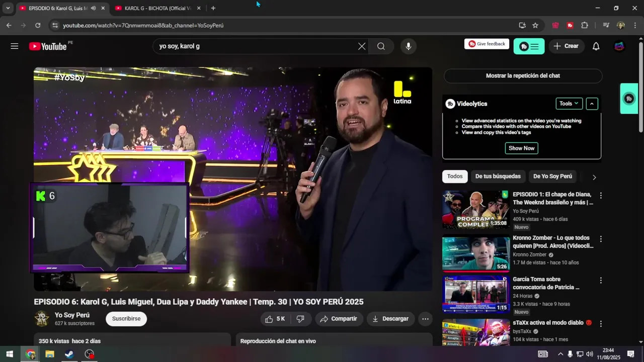644x362 pixels.
Task: Click Mostrar la repetición del chat
Action: click(x=523, y=76)
